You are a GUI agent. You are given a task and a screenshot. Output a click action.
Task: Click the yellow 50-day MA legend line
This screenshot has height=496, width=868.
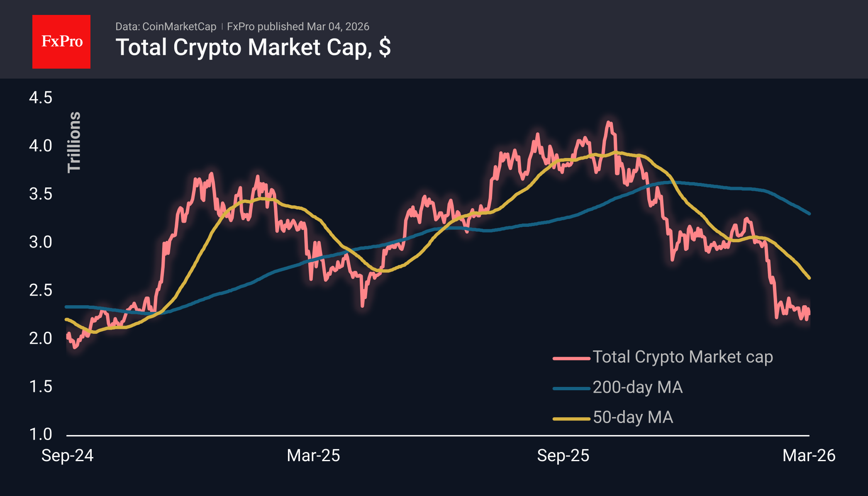click(571, 419)
